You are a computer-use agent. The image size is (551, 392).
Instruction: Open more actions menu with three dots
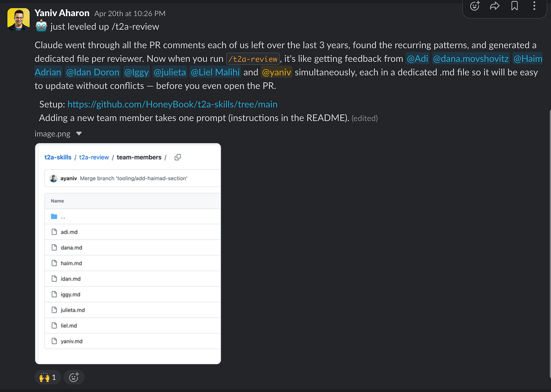(534, 6)
